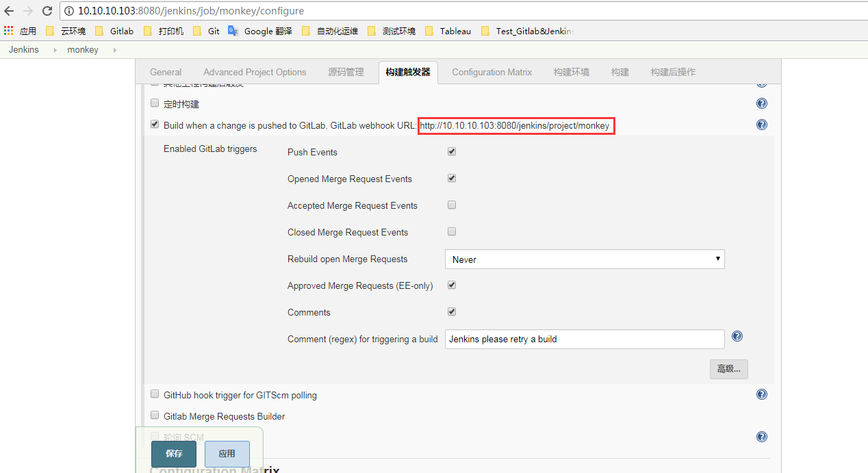Open Rebuild open Merge Requests dropdown
The image size is (868, 473).
[x=585, y=259]
